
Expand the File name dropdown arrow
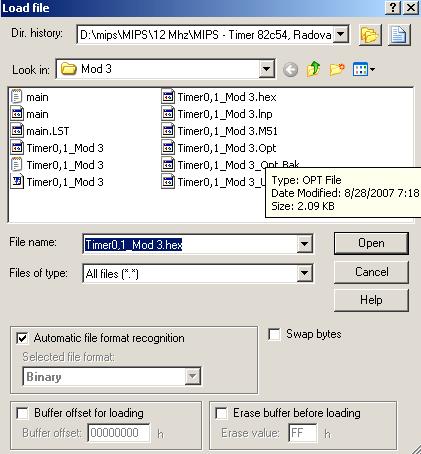coord(304,244)
